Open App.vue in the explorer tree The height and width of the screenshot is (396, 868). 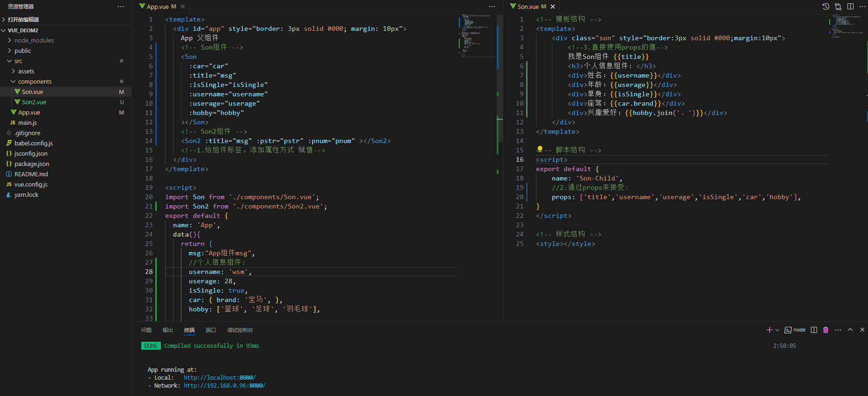65,113
